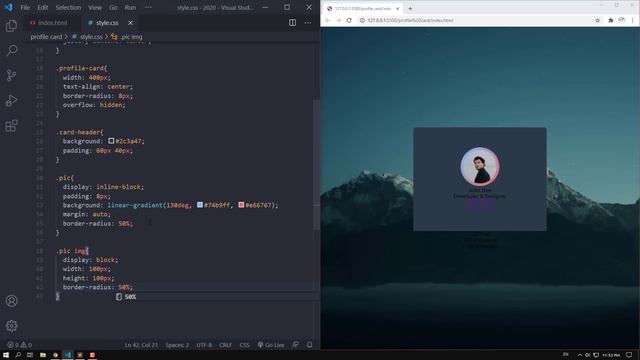Open color picker for #2c3a47 swatch
The height and width of the screenshot is (360, 640).
click(111, 141)
